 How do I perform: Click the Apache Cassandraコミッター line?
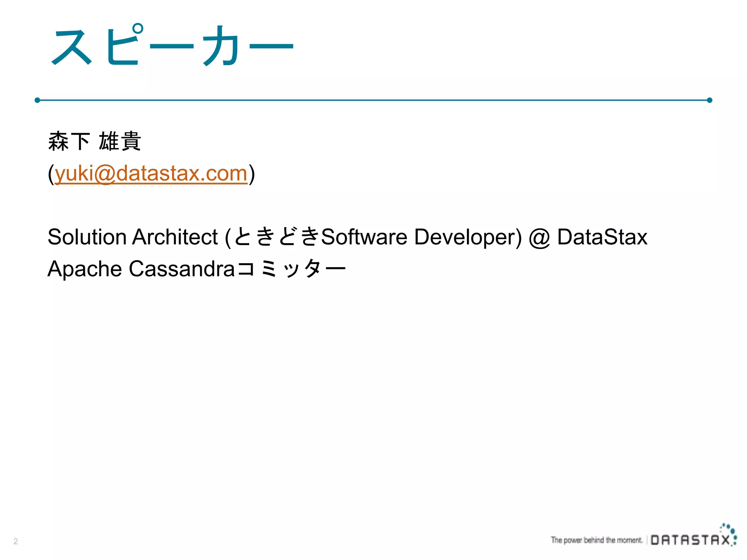[x=197, y=269]
